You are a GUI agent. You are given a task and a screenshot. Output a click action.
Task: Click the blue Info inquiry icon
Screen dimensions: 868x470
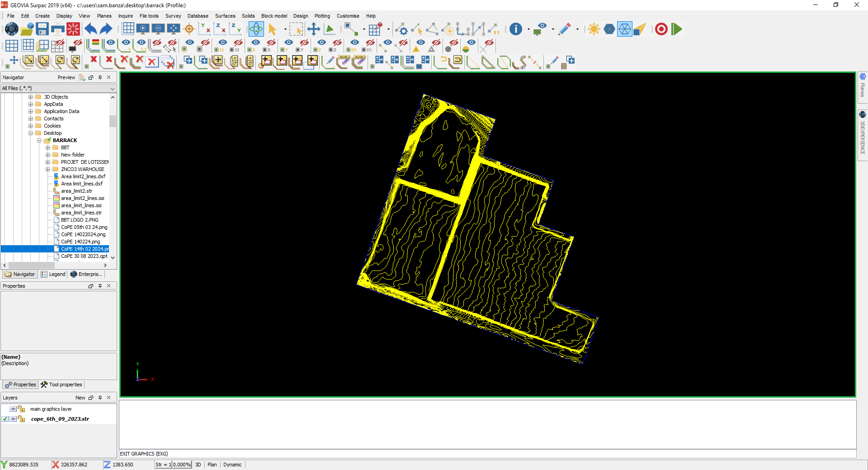[515, 29]
